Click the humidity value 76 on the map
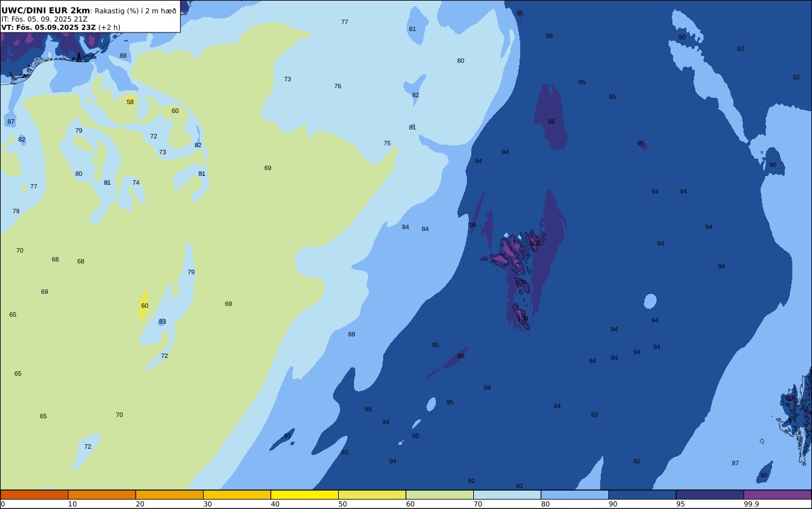 coord(337,86)
